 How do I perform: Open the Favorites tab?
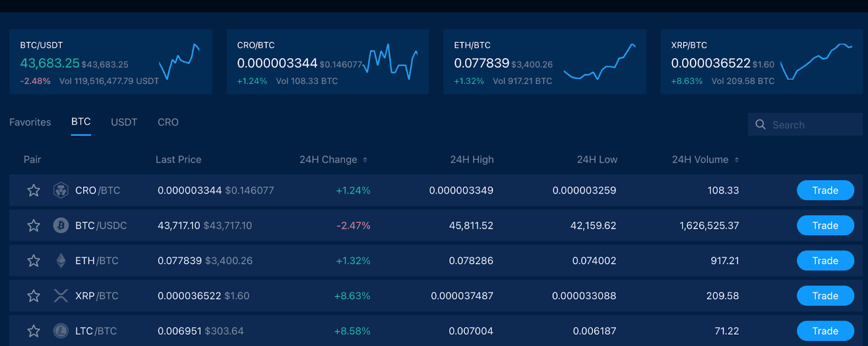tap(30, 123)
